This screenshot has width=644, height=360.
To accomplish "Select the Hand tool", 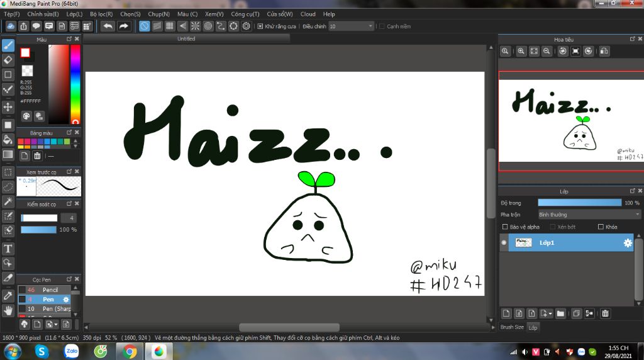I will click(8, 310).
